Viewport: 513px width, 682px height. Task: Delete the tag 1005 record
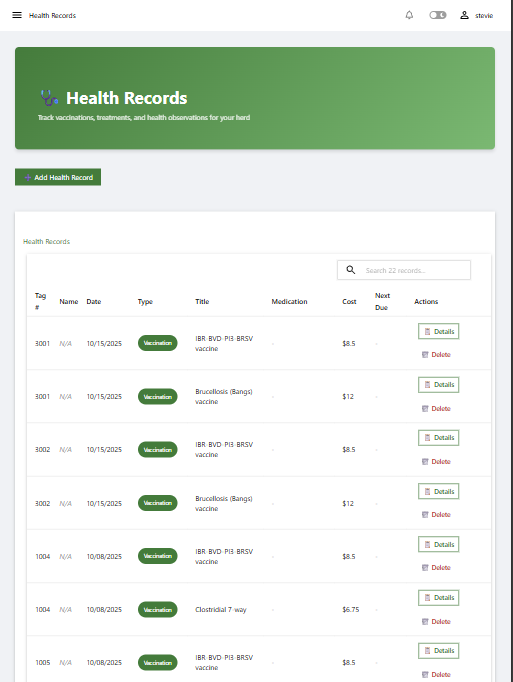pyautogui.click(x=436, y=675)
